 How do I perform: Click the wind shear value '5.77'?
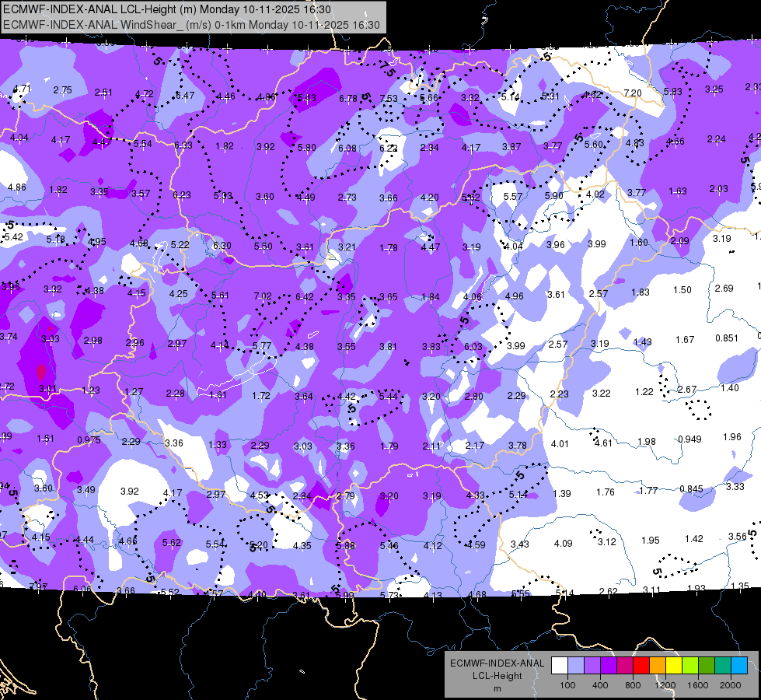[x=262, y=346]
